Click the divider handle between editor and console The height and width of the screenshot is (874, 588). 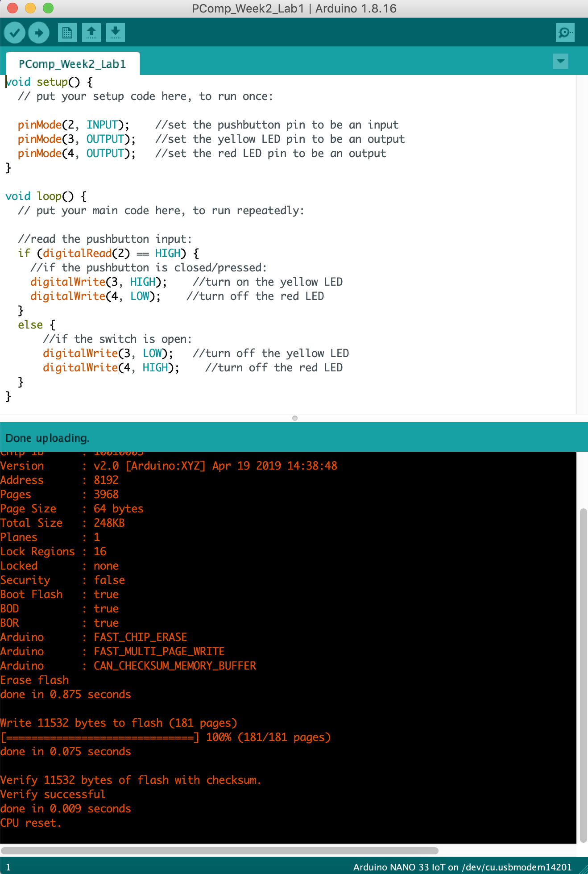pyautogui.click(x=294, y=418)
